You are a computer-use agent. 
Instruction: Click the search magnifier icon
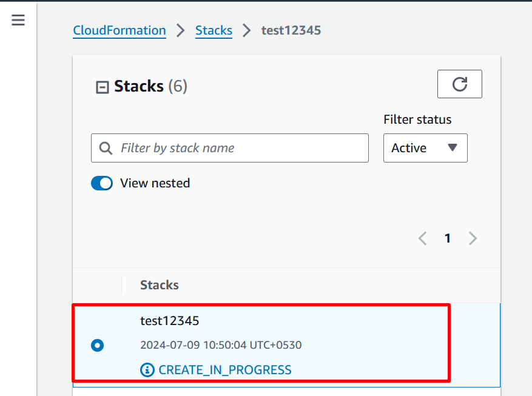[106, 148]
